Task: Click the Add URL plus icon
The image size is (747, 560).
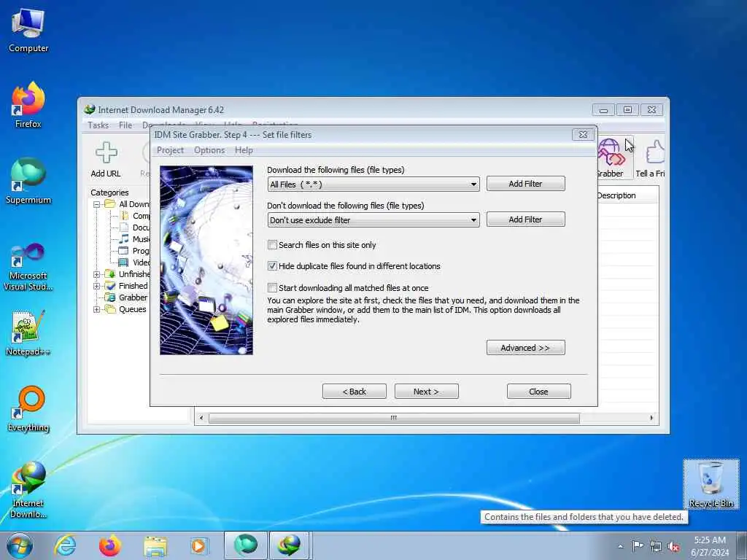Action: [106, 152]
